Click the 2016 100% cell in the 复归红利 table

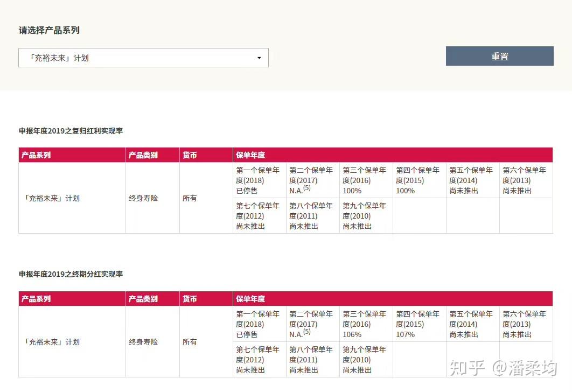pyautogui.click(x=366, y=180)
